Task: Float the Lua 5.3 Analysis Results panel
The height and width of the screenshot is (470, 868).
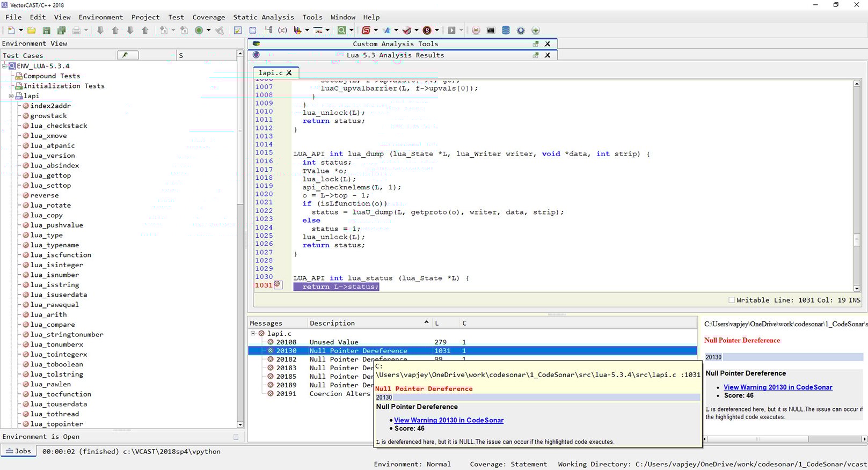Action: [x=536, y=55]
